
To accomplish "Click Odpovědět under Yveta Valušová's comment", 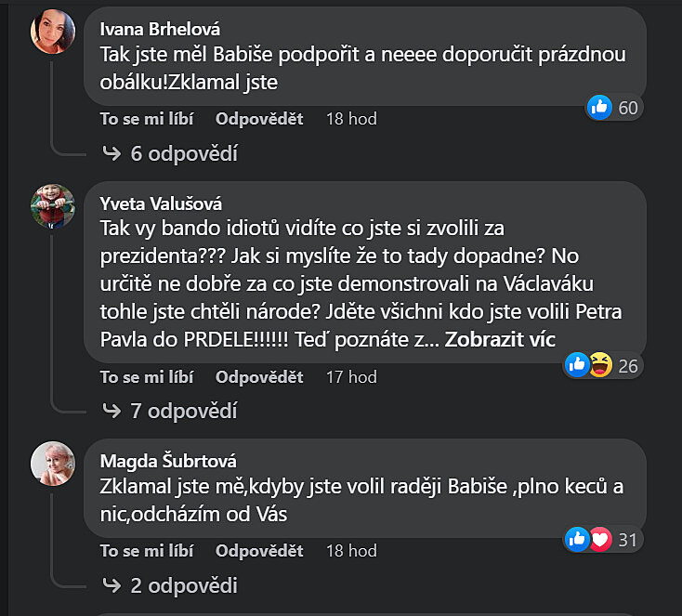I will pyautogui.click(x=259, y=376).
